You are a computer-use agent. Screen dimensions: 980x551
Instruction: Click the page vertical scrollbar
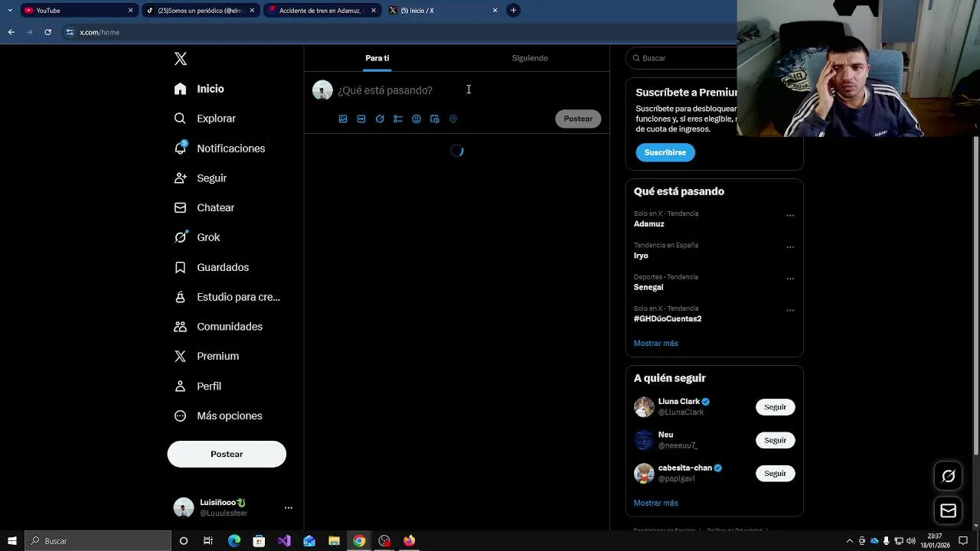(975, 295)
